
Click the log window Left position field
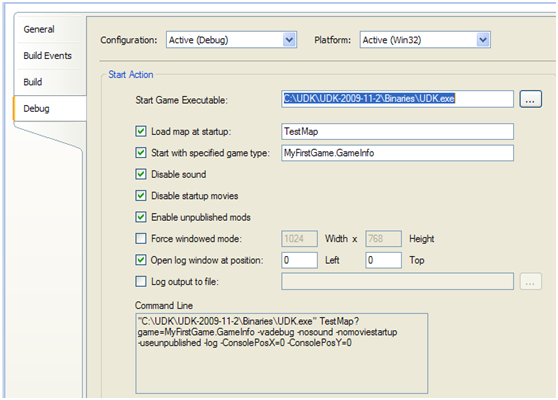point(299,260)
